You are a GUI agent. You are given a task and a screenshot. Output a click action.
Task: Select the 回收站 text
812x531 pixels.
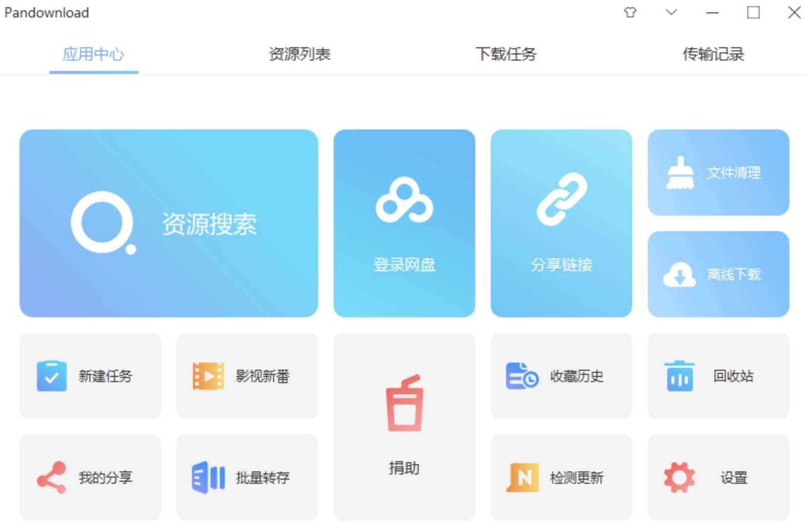(x=733, y=376)
